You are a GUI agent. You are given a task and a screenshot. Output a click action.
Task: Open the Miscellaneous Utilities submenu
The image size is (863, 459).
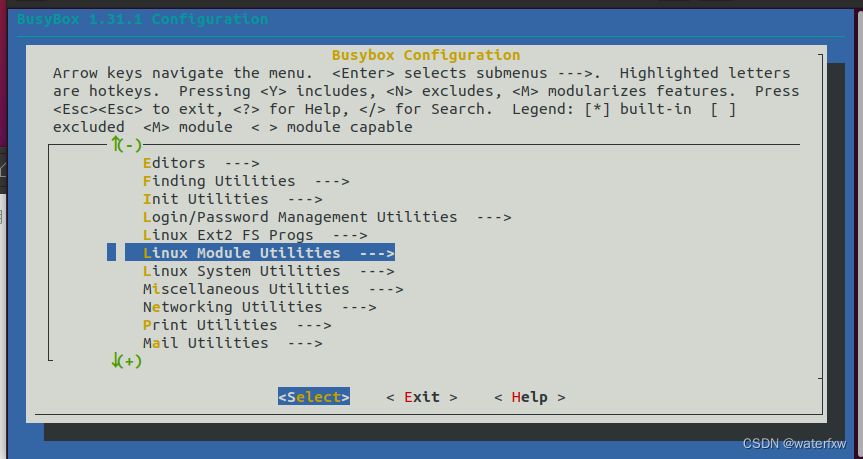point(273,289)
